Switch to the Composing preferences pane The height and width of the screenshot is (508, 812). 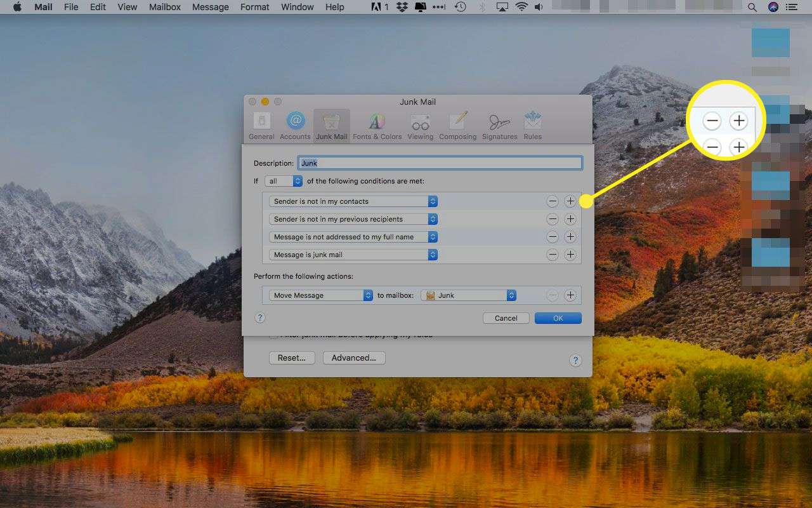coord(457,125)
